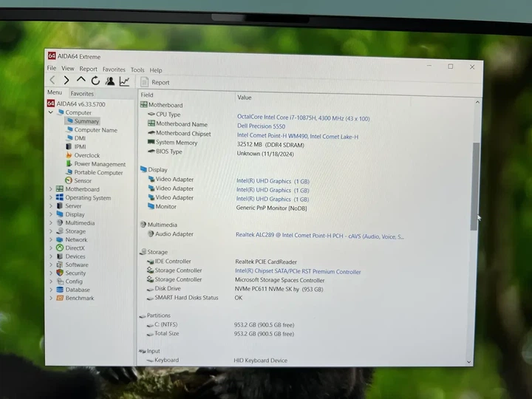Viewport: 532px width, 399px height.
Task: Click the Devices icon in tree
Action: coord(60,256)
